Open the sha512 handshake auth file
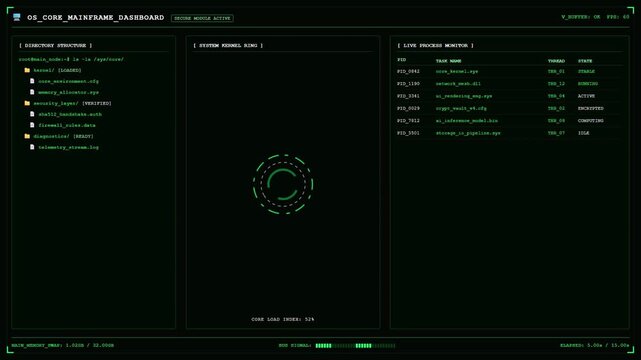 pyautogui.click(x=70, y=114)
